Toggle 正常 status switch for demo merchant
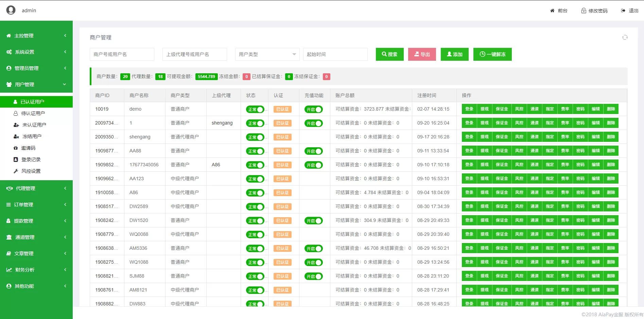 coord(255,109)
